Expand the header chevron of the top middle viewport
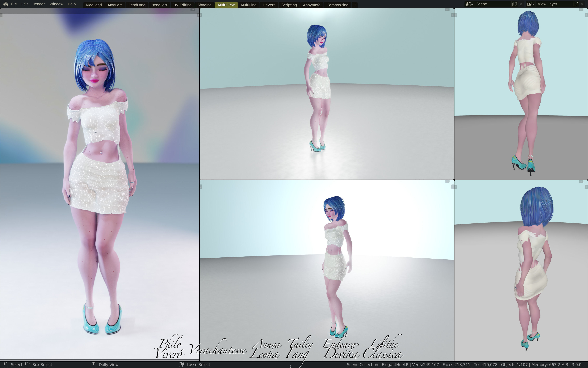 [447, 10]
